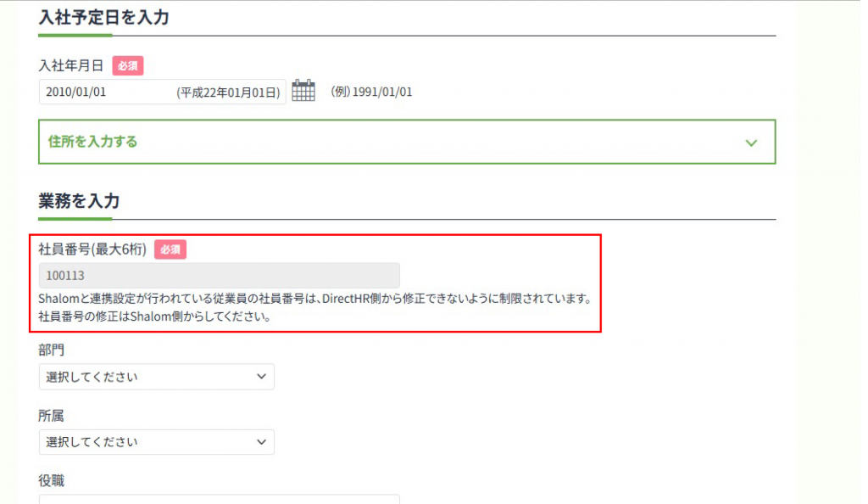868x504 pixels.
Task: Open the calendar date picker icon
Action: [303, 90]
